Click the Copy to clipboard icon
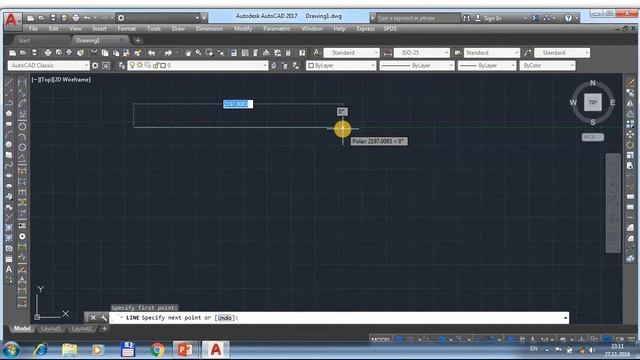Viewport: 640px width, 360px height. click(x=105, y=53)
